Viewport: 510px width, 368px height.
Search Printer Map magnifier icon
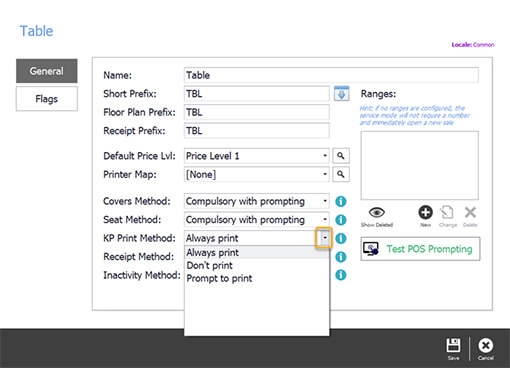pos(341,174)
